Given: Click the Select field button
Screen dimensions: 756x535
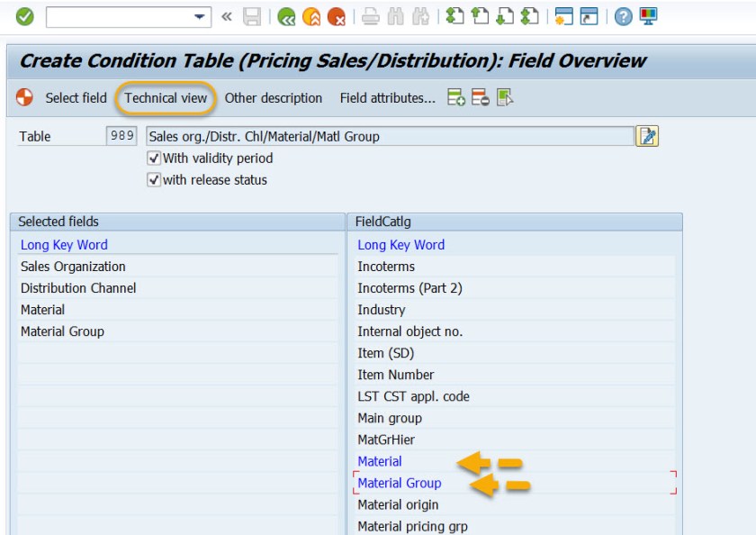Looking at the screenshot, I should point(76,98).
